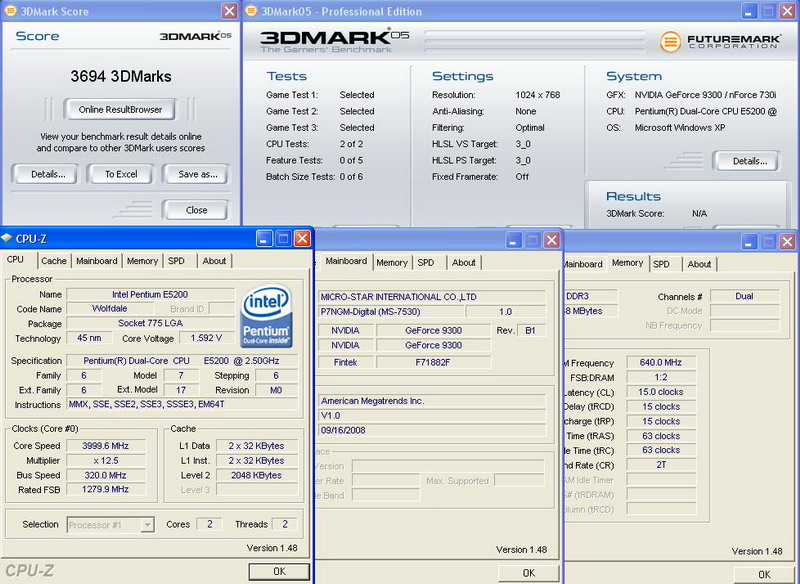Open System Details in 3DMark05 window
800x584 pixels.
coord(747,161)
